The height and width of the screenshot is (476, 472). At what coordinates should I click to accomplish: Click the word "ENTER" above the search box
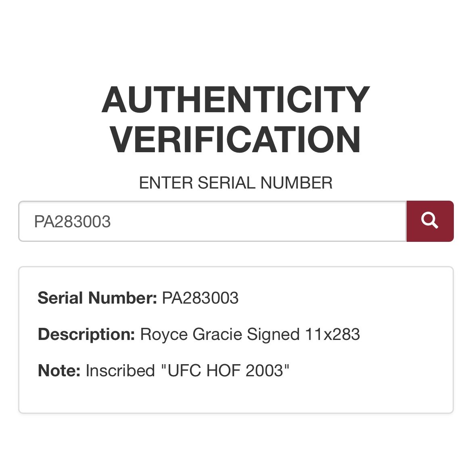[x=166, y=183]
